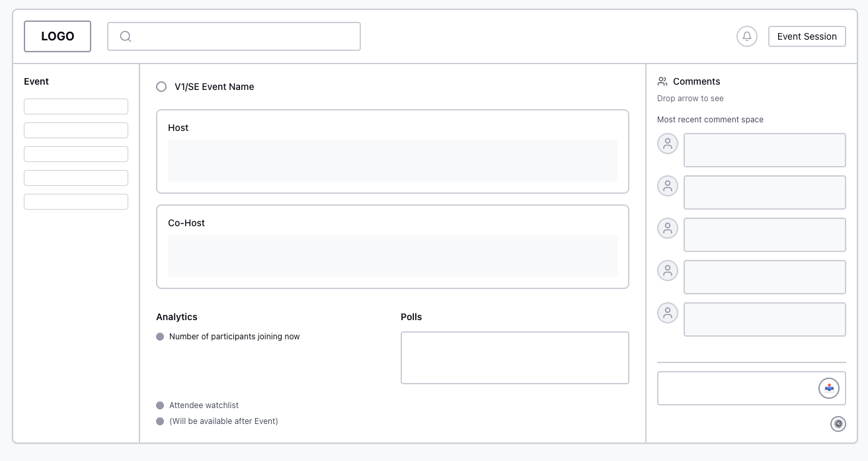Screen dimensions: 868x461
Task: Click the search magnifier icon
Action: [126, 36]
